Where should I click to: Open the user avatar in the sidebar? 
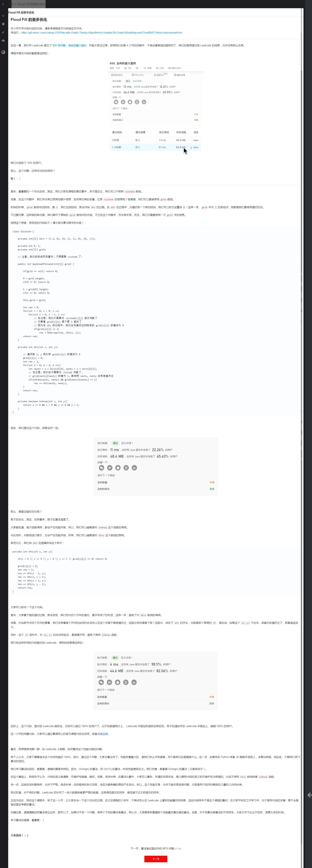click(3, 52)
